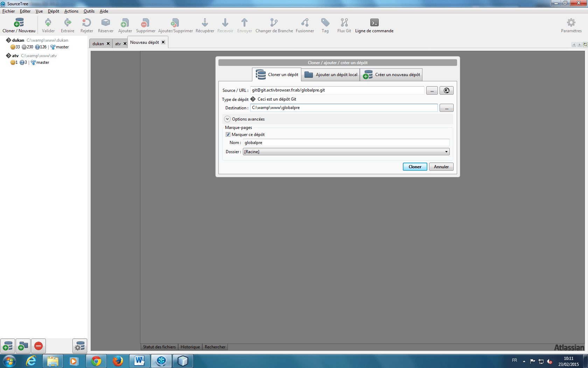Click the Récupérer toolbar icon
Viewport: 588px width, 368px height.
pos(205,23)
